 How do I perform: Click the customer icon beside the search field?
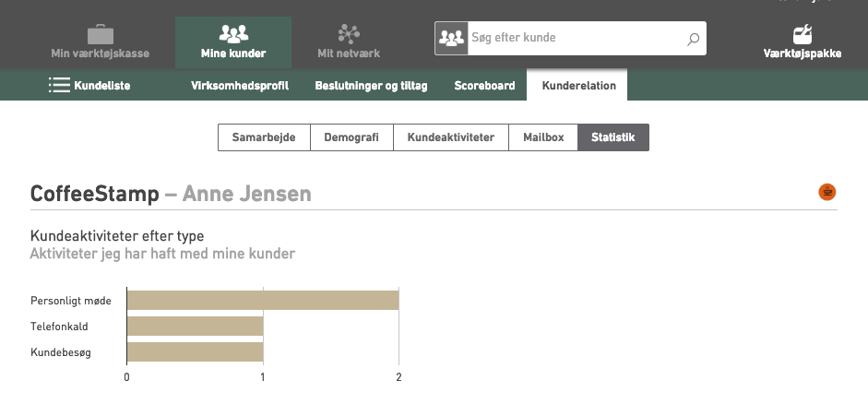coord(451,38)
